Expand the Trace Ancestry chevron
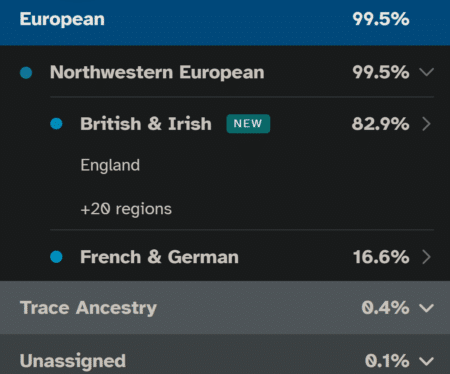This screenshot has height=374, width=450. tap(427, 308)
